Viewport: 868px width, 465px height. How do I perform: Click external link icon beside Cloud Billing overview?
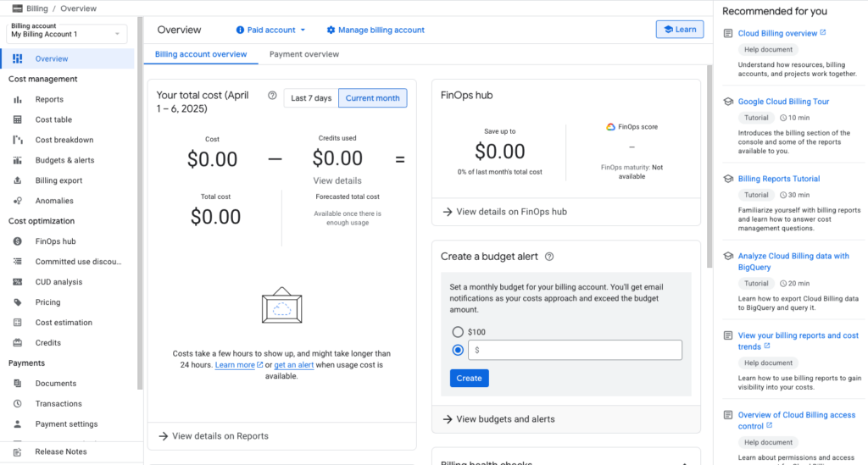[x=823, y=33]
